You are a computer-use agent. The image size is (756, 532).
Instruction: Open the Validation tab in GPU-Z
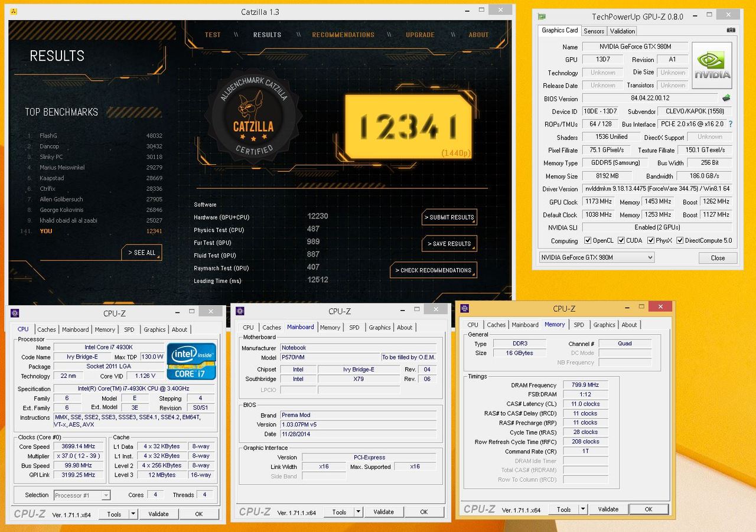[x=623, y=31]
